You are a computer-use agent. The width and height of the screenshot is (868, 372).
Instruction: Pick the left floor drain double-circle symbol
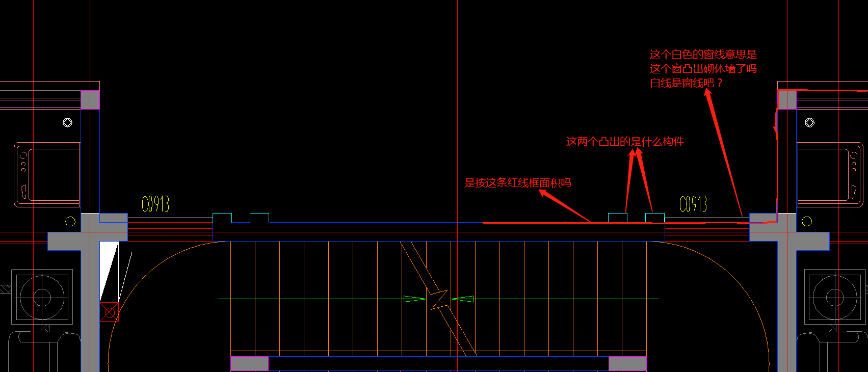pos(67,122)
